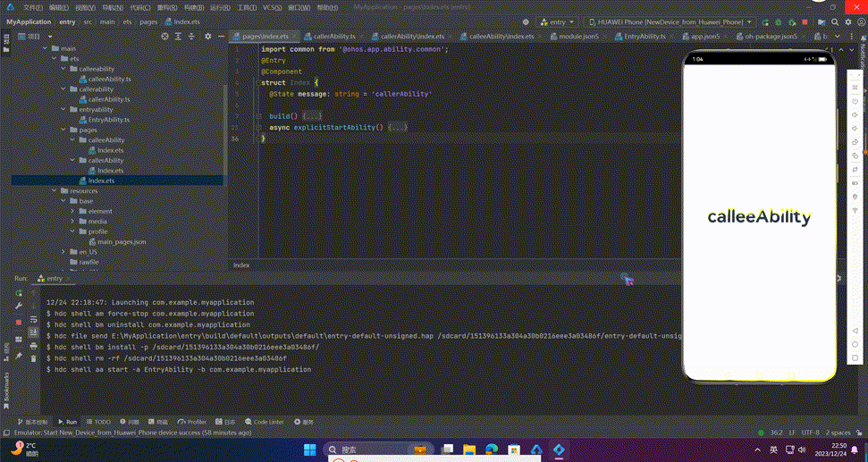This screenshot has height=462, width=868.
Task: Collapse the calleeability folder in project tree
Action: pos(63,69)
